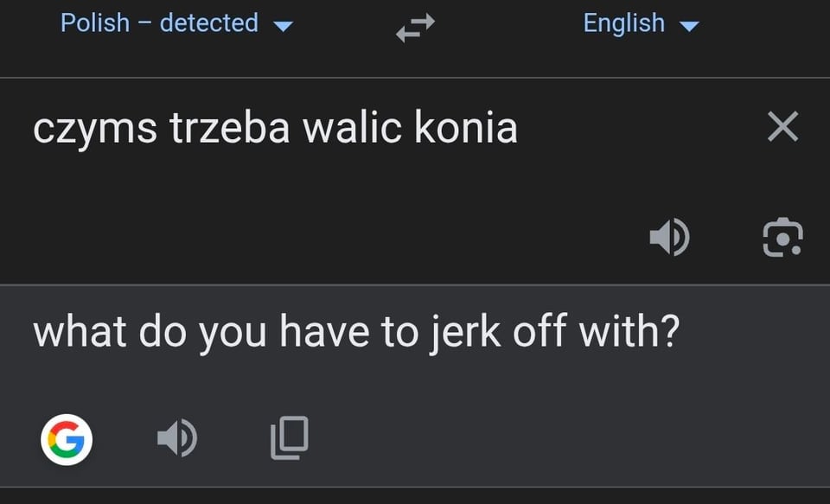This screenshot has height=504, width=830.
Task: Click the word "czyms" in source text
Action: click(x=95, y=130)
